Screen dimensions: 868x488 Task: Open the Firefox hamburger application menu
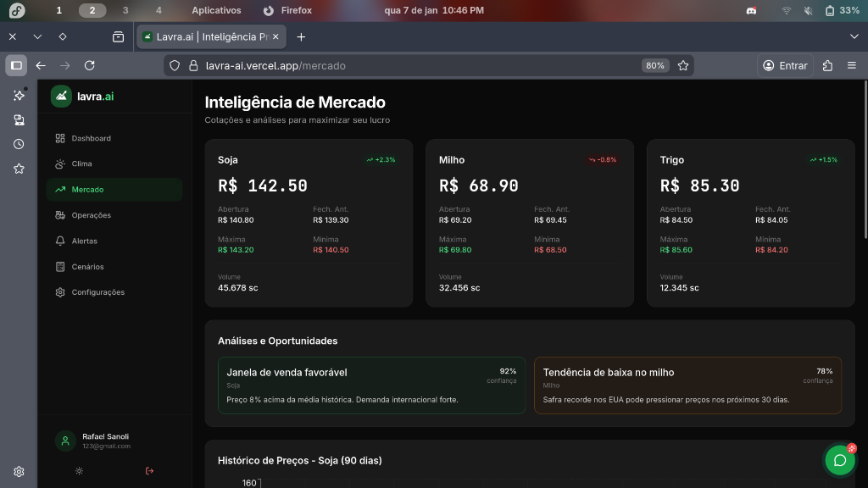[x=852, y=66]
